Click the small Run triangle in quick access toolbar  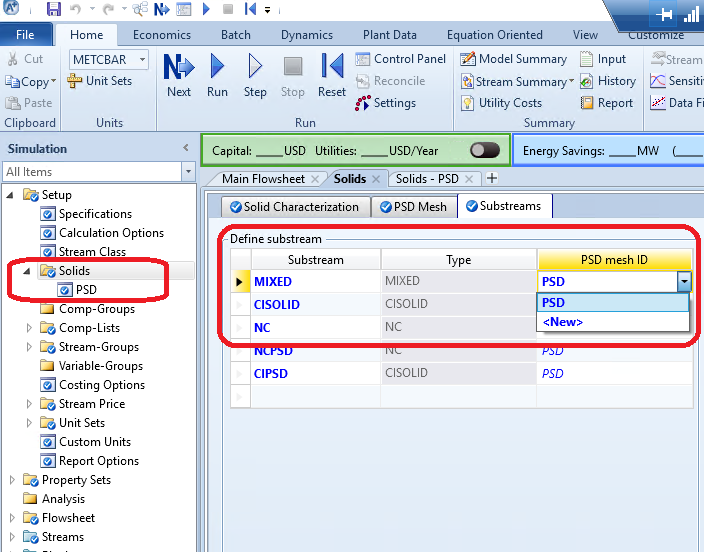(206, 9)
